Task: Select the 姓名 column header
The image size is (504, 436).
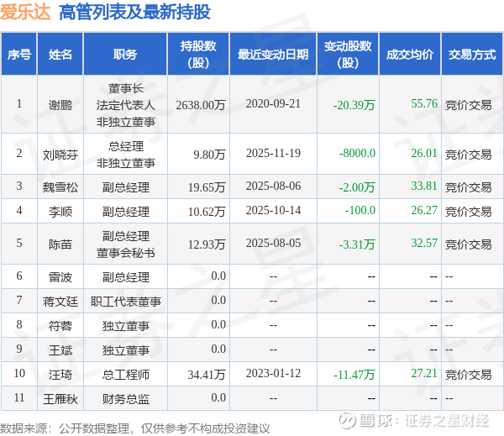Action: [x=60, y=54]
